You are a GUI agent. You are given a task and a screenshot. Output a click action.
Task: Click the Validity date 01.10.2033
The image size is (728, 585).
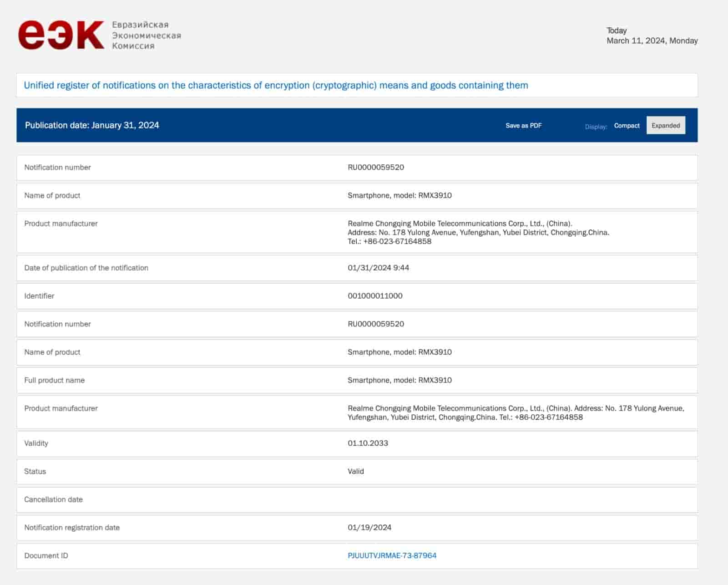click(x=367, y=443)
